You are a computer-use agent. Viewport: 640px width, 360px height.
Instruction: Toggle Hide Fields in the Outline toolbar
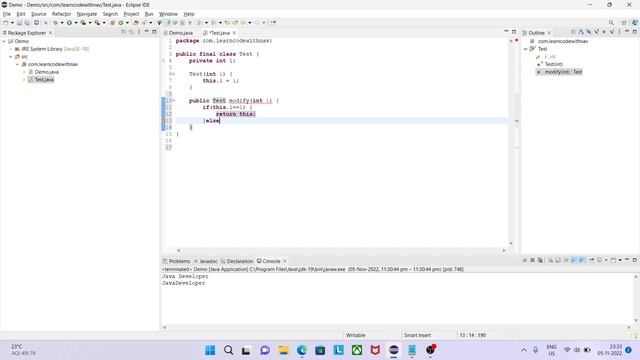[589, 32]
